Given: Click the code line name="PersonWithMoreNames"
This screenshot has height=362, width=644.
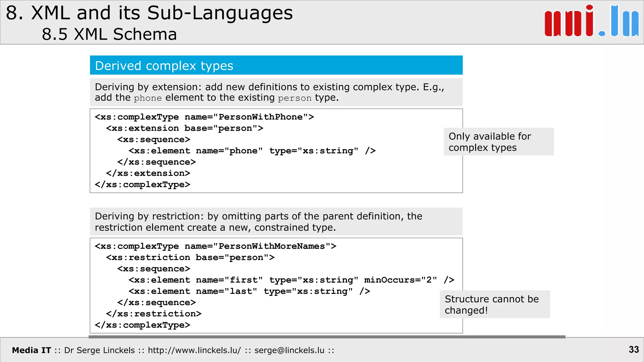Looking at the screenshot, I should click(x=216, y=246).
